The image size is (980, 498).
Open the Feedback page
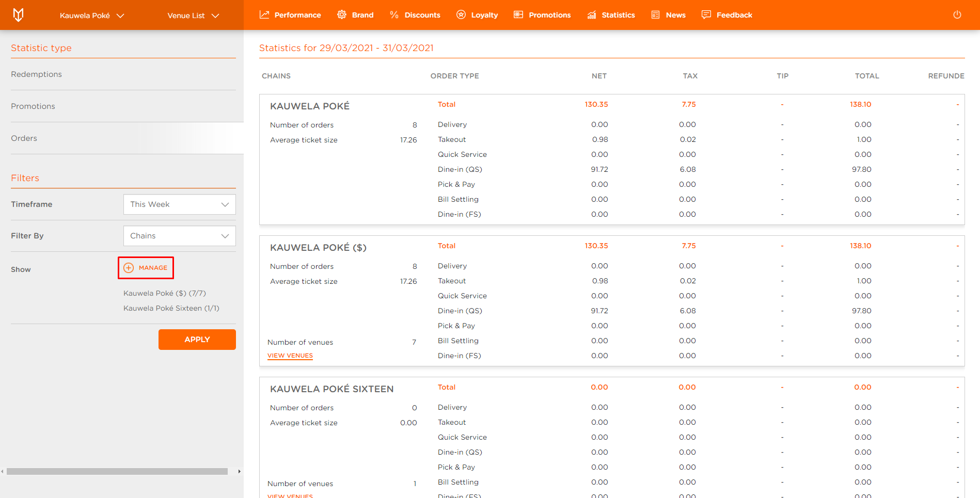tap(727, 15)
